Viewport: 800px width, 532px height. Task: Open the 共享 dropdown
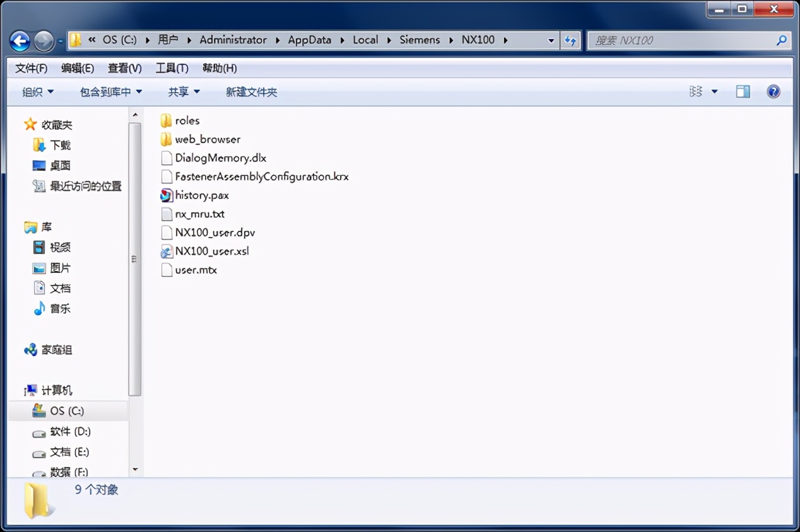(x=184, y=92)
